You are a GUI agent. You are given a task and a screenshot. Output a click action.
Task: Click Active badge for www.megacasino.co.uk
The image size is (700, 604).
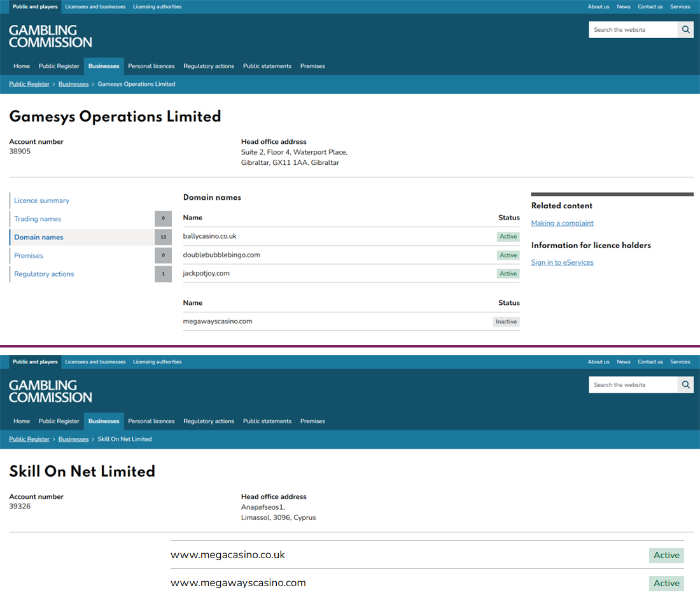click(666, 555)
